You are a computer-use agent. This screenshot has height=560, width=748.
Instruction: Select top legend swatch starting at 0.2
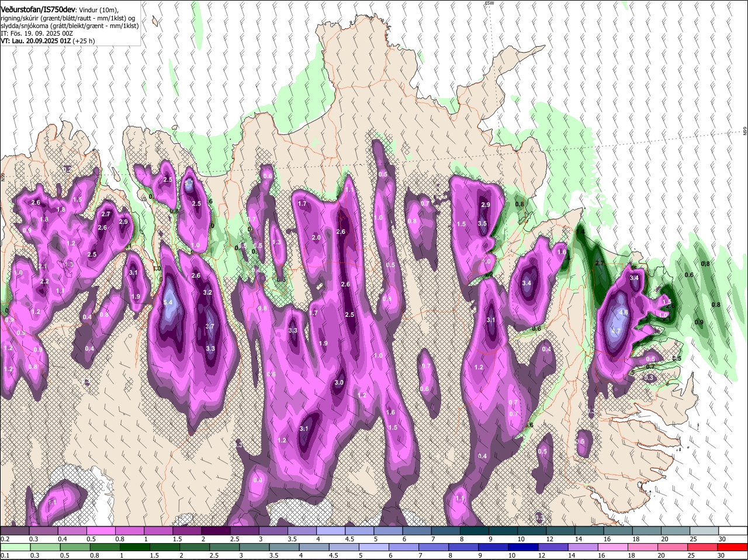tap(15, 531)
